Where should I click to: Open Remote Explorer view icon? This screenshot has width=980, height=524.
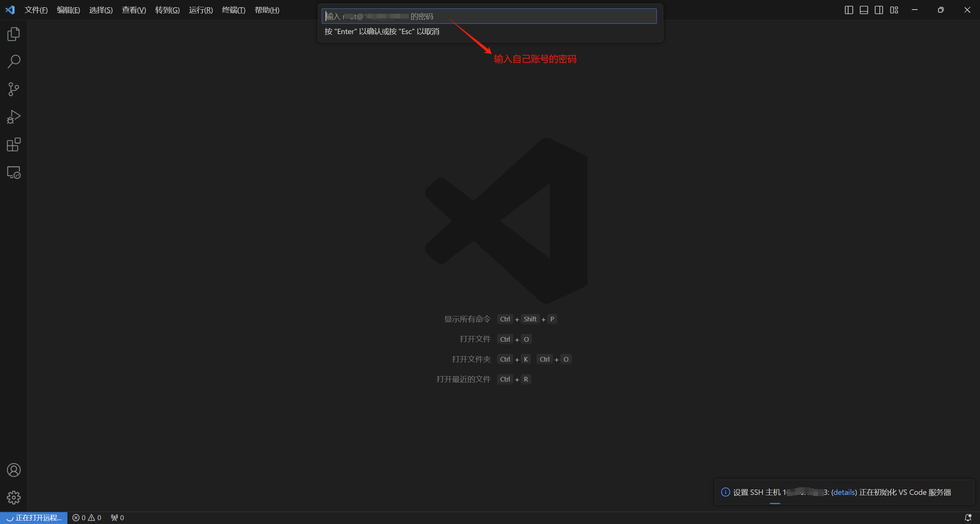click(13, 172)
